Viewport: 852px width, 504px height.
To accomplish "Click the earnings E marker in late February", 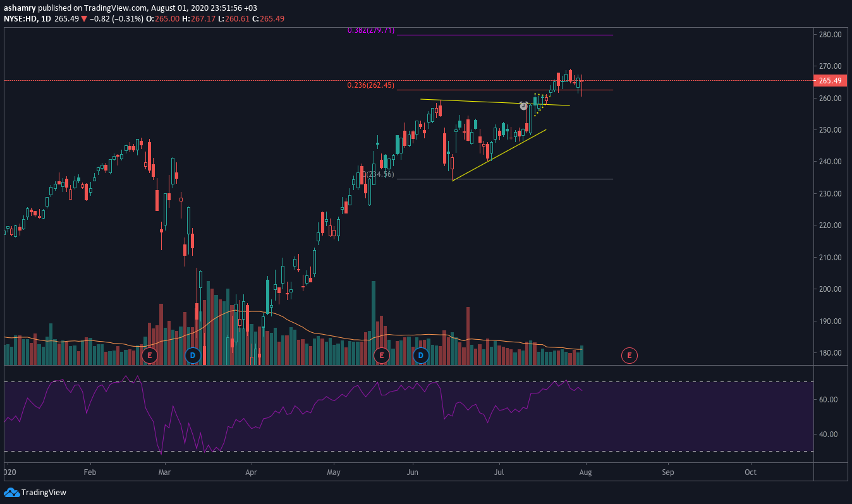I will coord(150,356).
